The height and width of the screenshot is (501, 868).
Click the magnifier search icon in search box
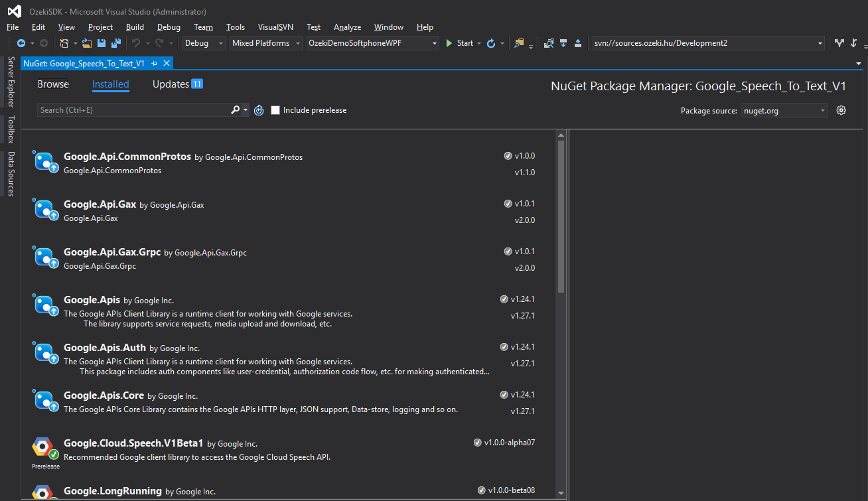[x=235, y=110]
